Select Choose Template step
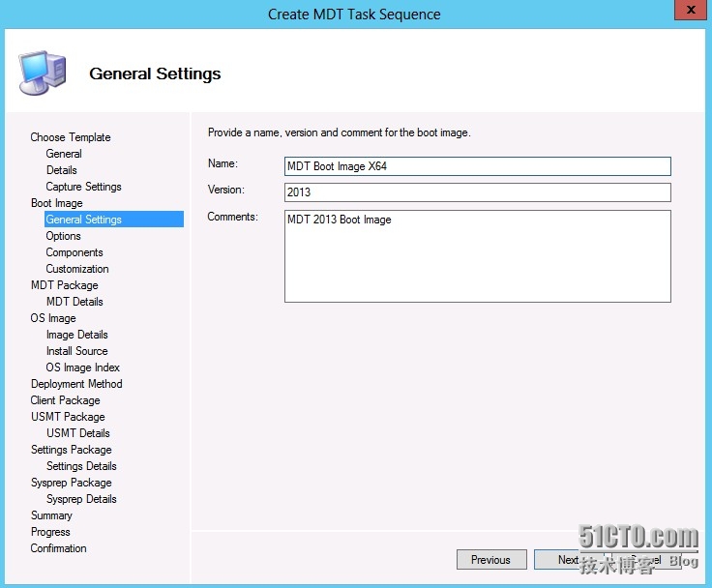 (x=71, y=137)
